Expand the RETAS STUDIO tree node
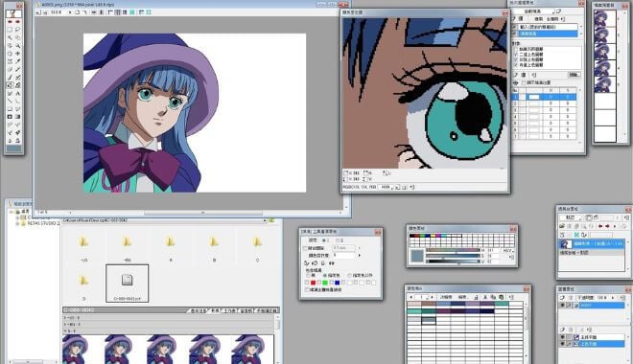Image resolution: width=633 pixels, height=364 pixels. [x=17, y=224]
